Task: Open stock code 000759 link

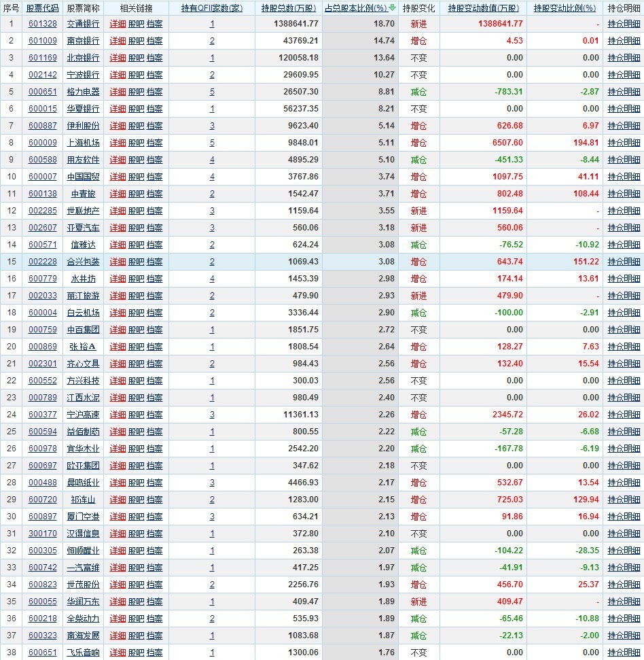Action: pos(43,330)
